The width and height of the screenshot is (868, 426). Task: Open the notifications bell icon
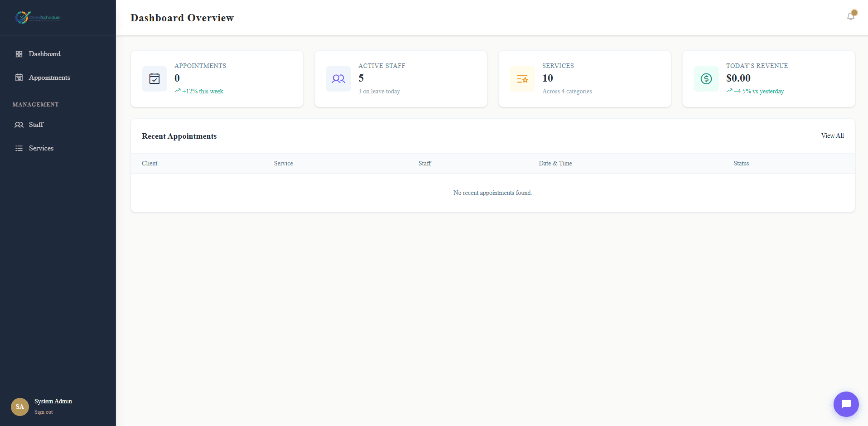pyautogui.click(x=851, y=17)
